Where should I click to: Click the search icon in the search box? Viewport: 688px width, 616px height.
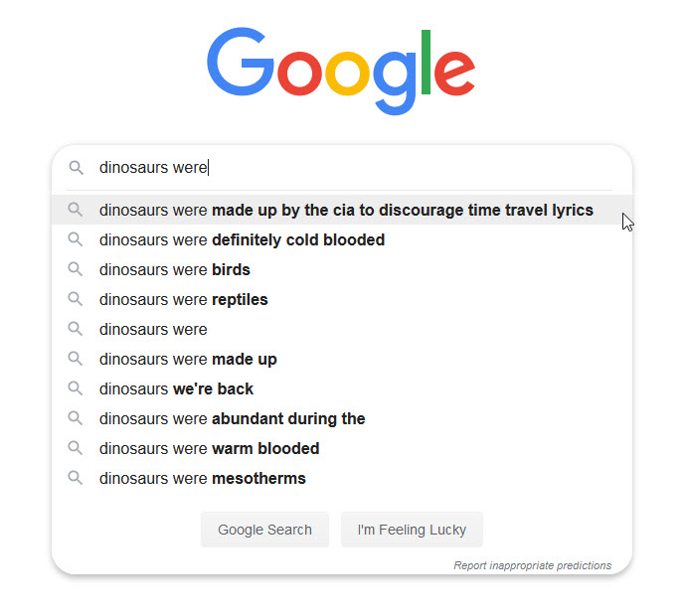click(76, 168)
